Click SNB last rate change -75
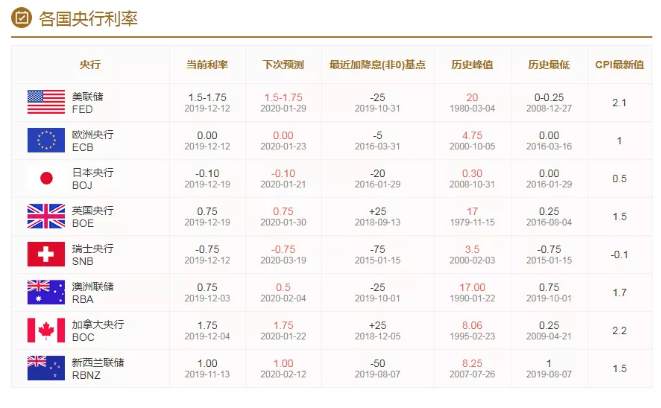 coord(377,249)
